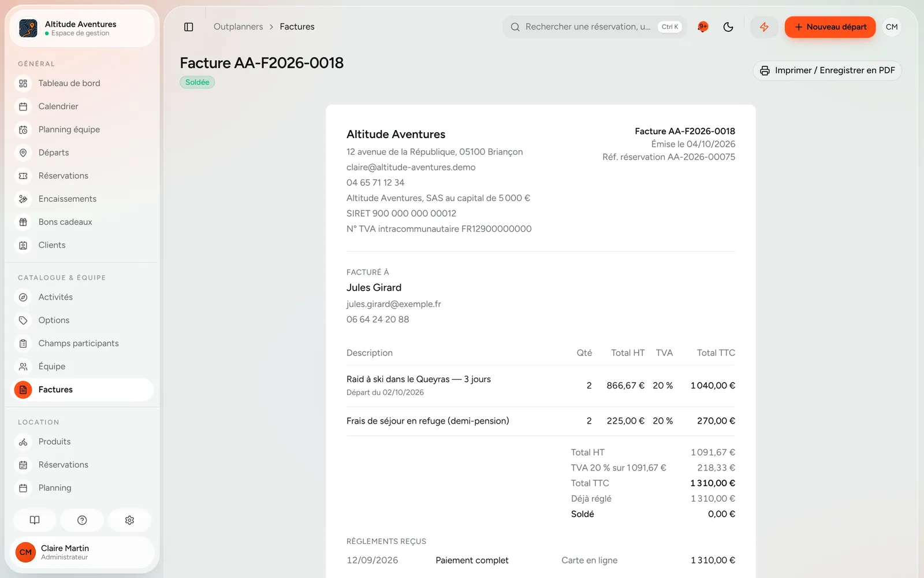The width and height of the screenshot is (924, 578).
Task: Click Imprimer / Enregistrer en PDF
Action: coord(827,71)
